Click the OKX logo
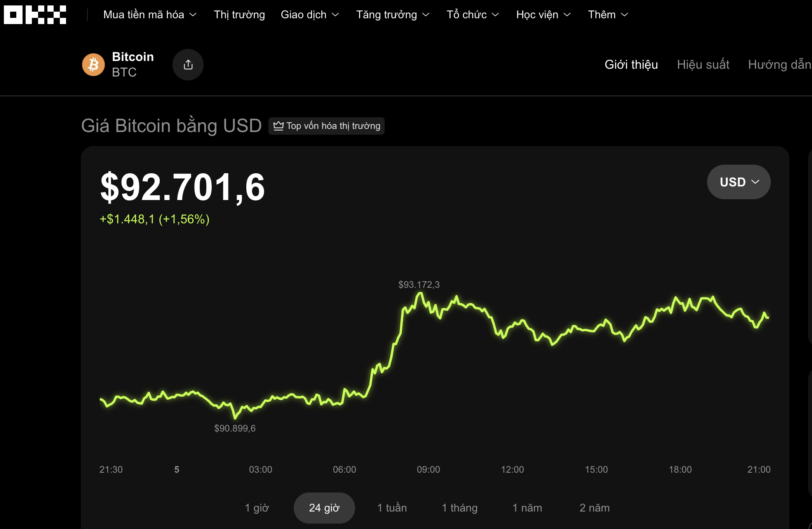Image resolution: width=812 pixels, height=529 pixels. pyautogui.click(x=35, y=16)
